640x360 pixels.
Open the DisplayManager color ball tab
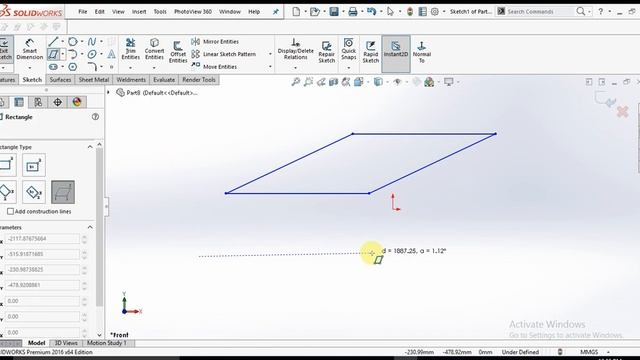click(77, 102)
